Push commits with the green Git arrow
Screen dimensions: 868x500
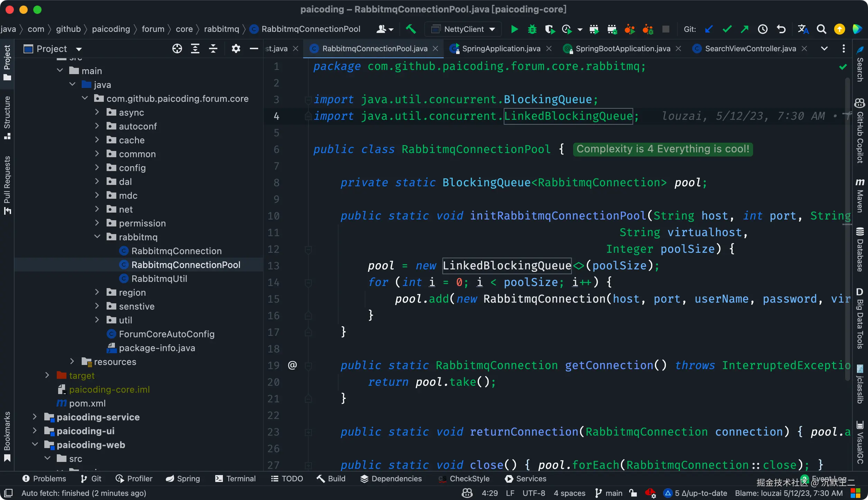point(745,29)
